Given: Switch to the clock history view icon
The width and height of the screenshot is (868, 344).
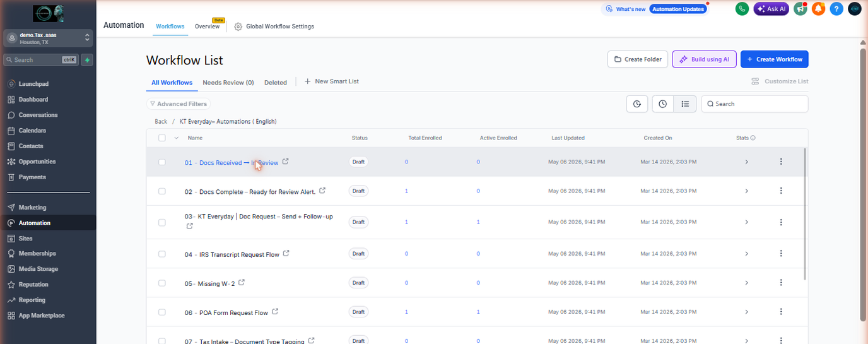Looking at the screenshot, I should pyautogui.click(x=663, y=104).
